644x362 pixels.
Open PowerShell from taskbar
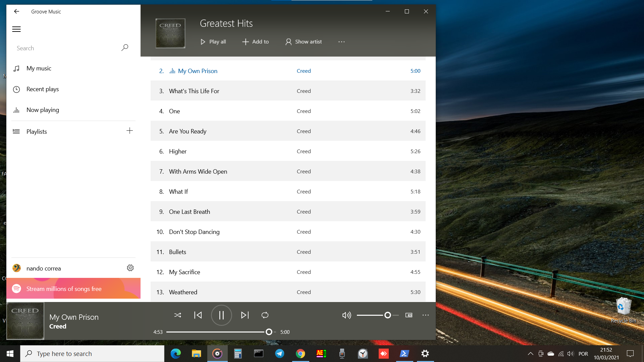point(405,354)
